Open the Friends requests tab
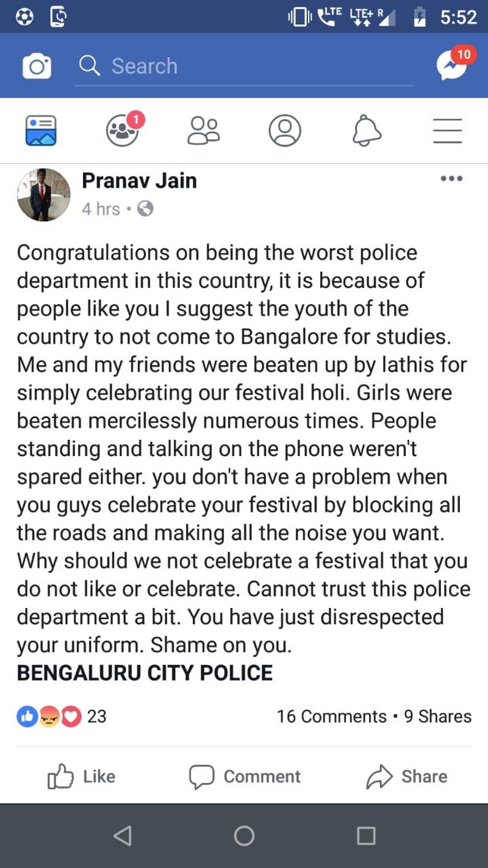The height and width of the screenshot is (868, 488). coord(204,130)
